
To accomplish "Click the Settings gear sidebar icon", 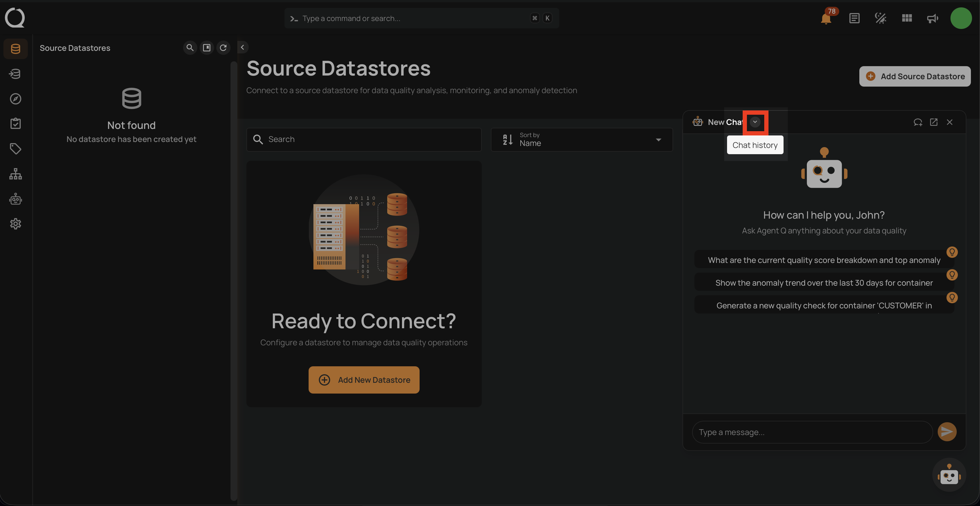I will (16, 224).
